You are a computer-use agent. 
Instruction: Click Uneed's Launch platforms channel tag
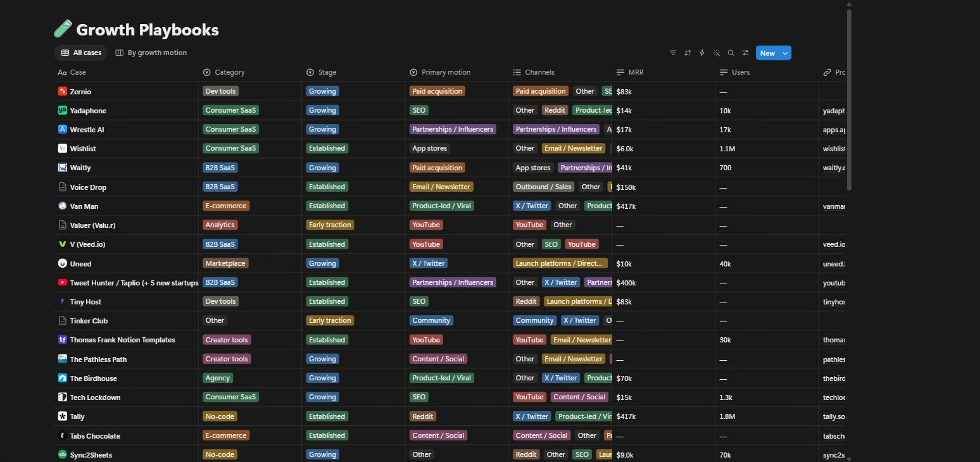(560, 263)
